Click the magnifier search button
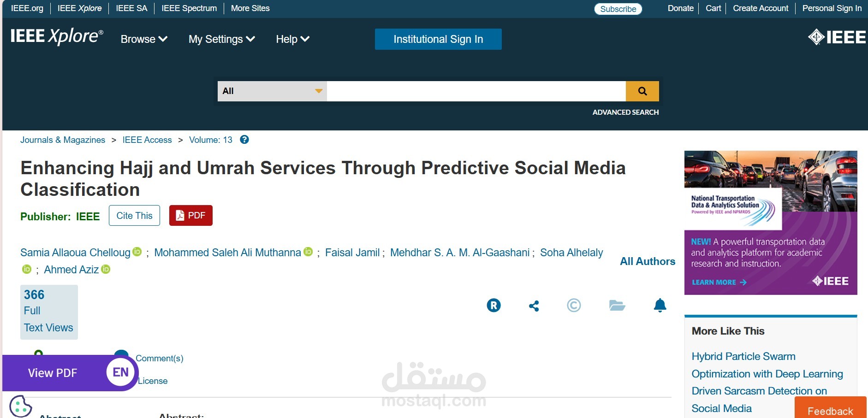 pyautogui.click(x=642, y=91)
